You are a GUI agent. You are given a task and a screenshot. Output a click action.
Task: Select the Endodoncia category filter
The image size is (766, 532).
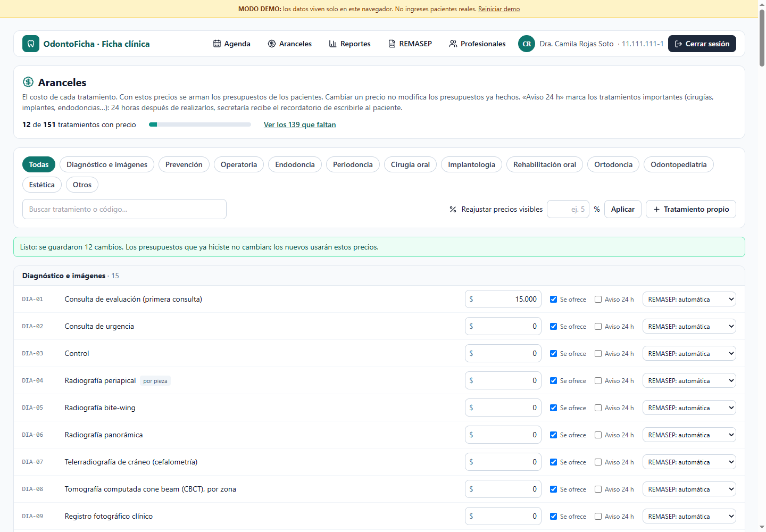(295, 164)
